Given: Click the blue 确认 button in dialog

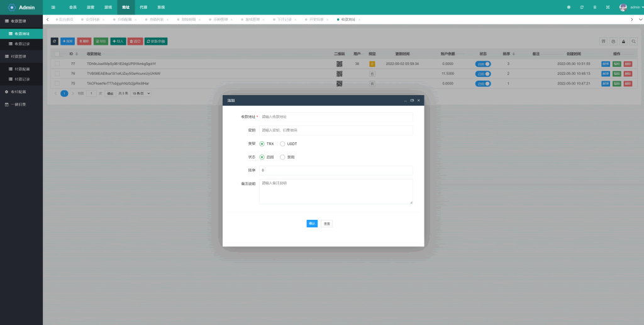Looking at the screenshot, I should (x=312, y=224).
